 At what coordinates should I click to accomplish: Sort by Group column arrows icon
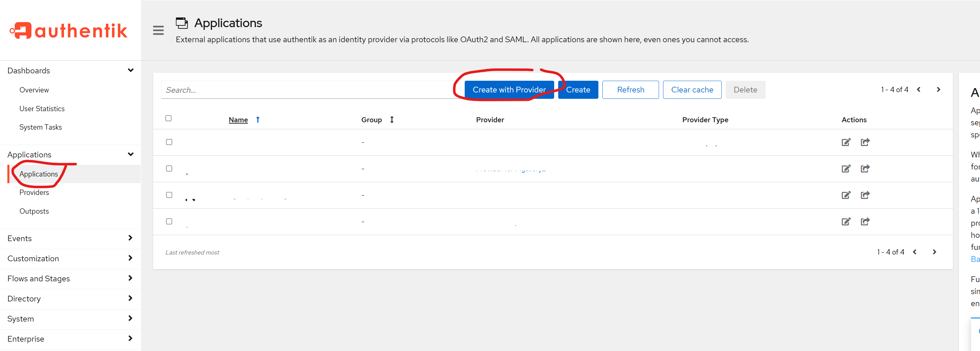tap(391, 120)
